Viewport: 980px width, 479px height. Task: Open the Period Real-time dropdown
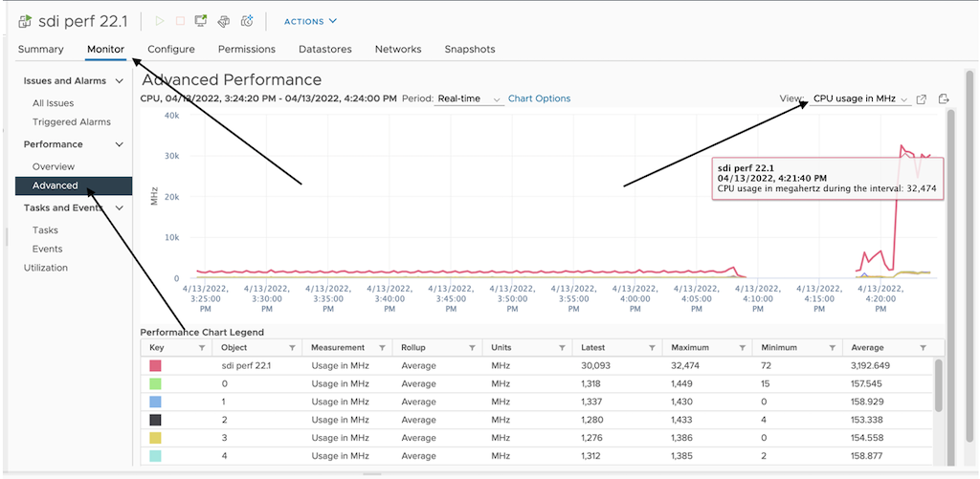coord(469,99)
